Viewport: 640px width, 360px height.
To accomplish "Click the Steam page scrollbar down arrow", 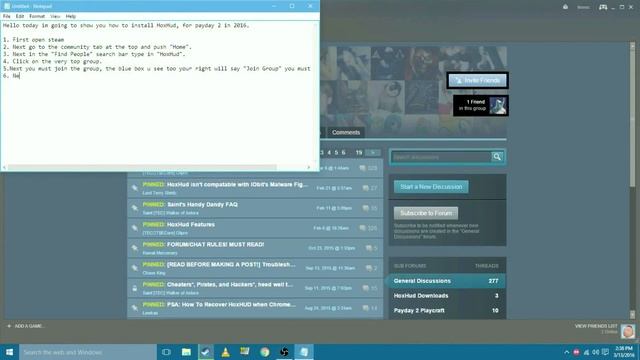I will (x=632, y=315).
